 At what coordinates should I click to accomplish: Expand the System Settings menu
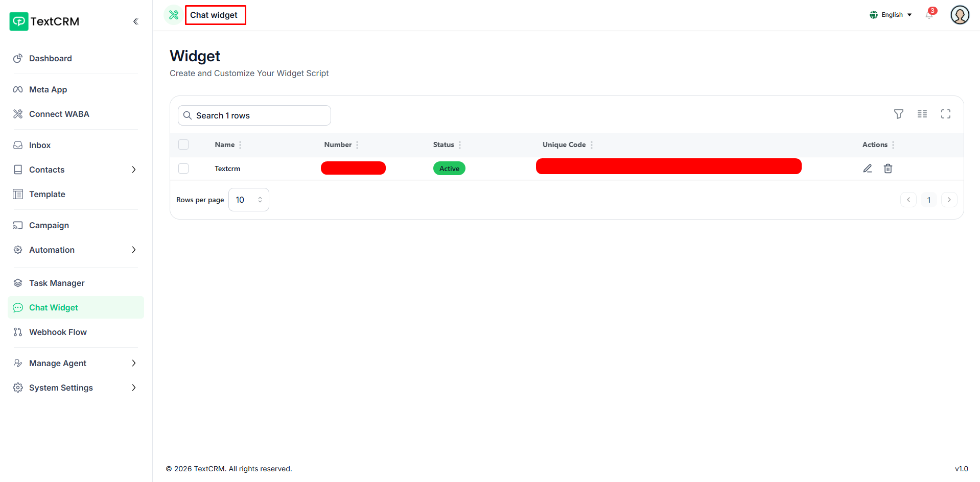tap(134, 388)
